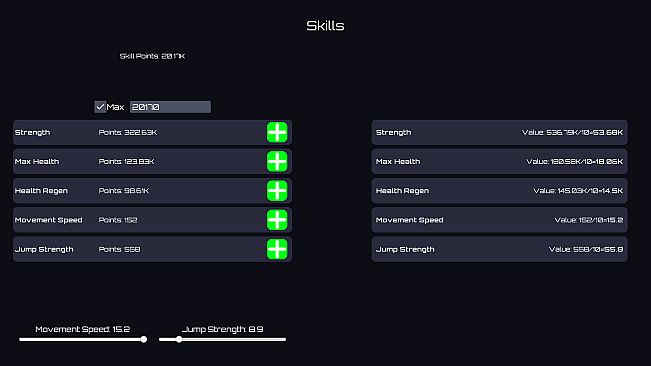This screenshot has width=651, height=366.
Task: Adjust the Movement Speed slider handle
Action: coord(144,339)
